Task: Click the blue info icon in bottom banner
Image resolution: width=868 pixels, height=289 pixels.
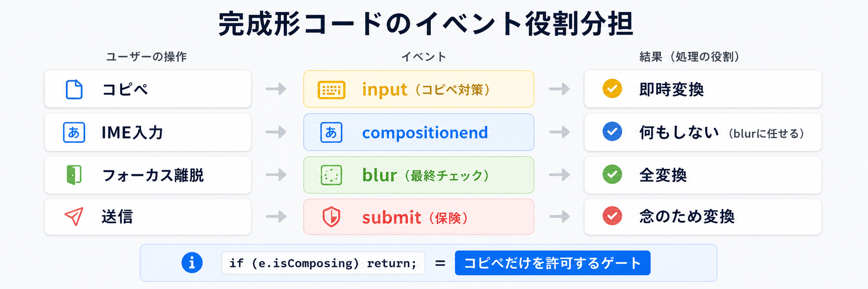Action: (192, 263)
